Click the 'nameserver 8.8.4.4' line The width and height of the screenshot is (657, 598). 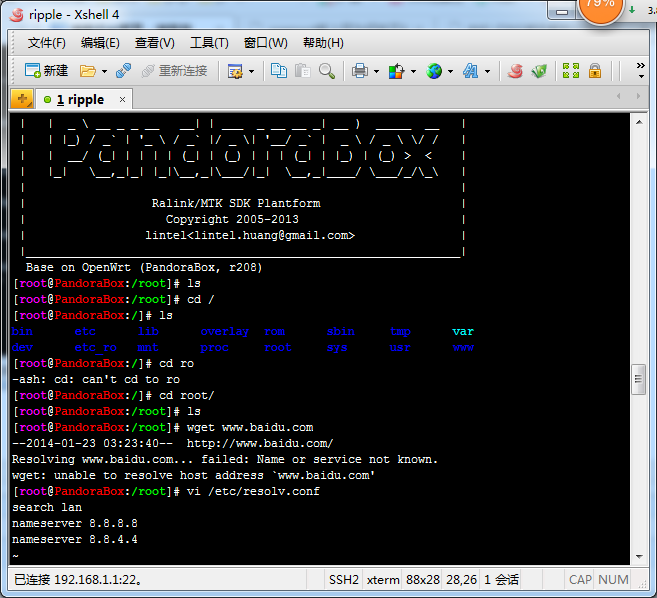75,540
